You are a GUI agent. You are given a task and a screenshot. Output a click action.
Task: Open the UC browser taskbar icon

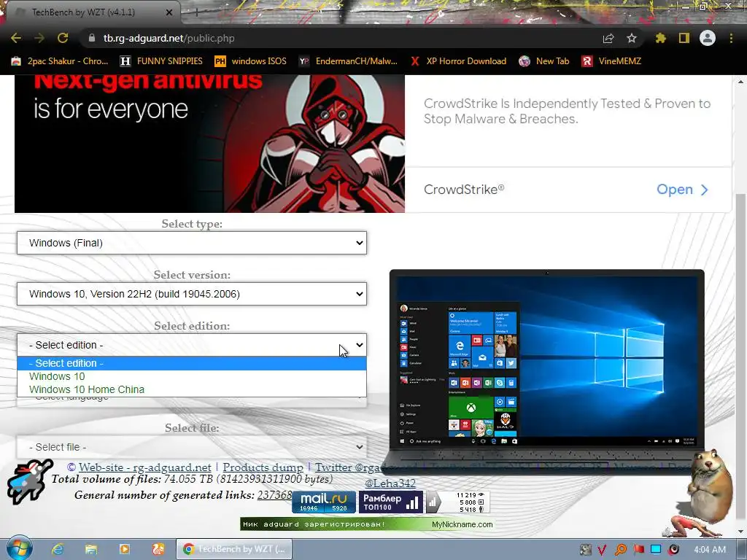coord(158,549)
